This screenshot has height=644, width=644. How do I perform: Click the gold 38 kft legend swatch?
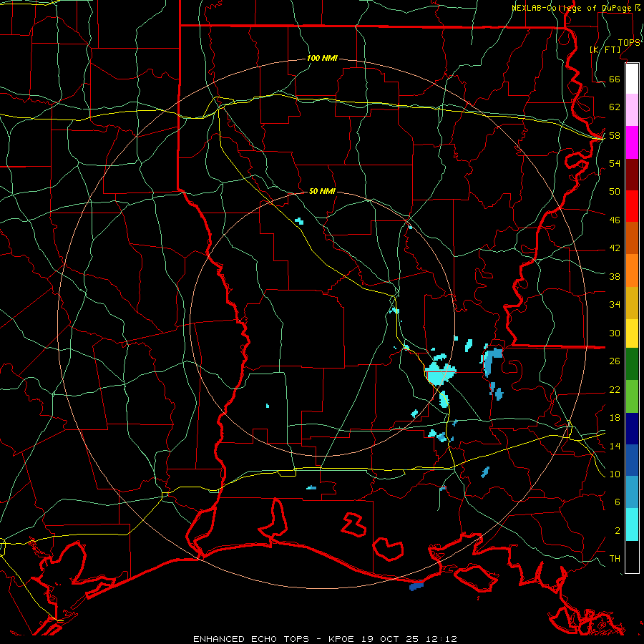(632, 303)
